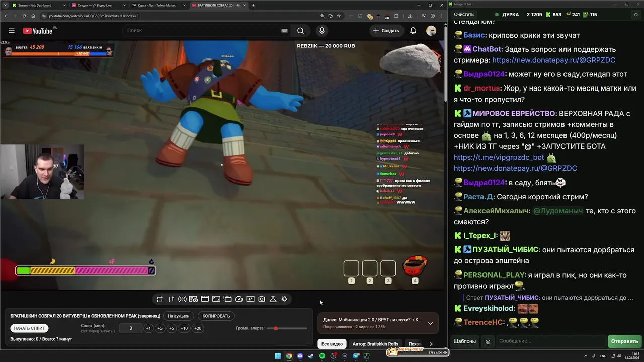Open the browser extensions puzzle icon

[396, 16]
